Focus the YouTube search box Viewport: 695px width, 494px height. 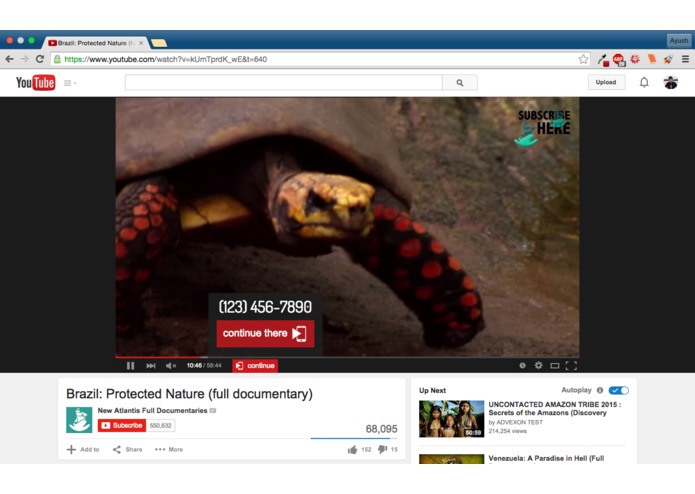pos(284,82)
